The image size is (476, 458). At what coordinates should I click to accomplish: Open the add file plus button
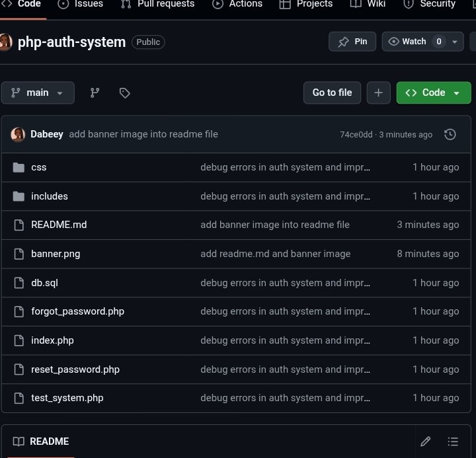(378, 93)
